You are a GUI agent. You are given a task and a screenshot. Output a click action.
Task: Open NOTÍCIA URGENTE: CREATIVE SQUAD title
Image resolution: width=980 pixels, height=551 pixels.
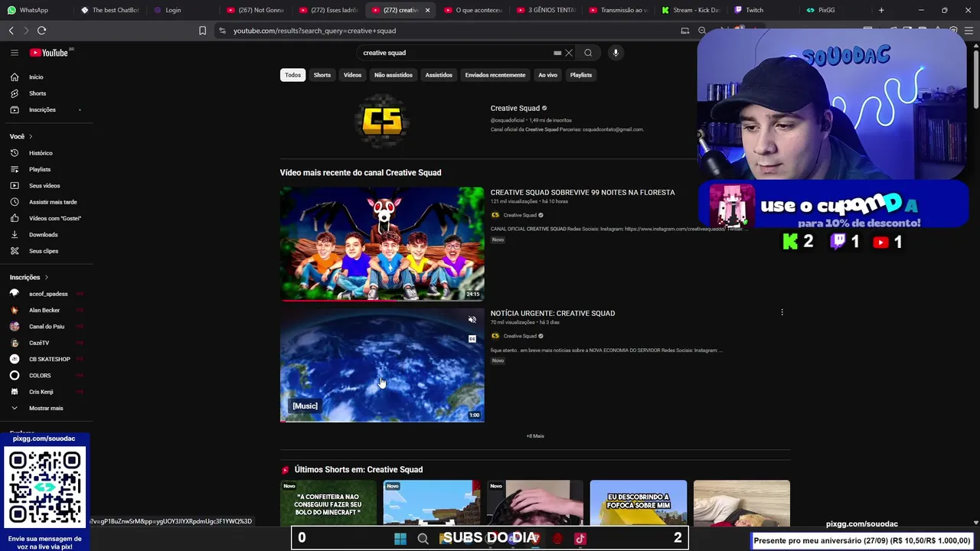(553, 313)
